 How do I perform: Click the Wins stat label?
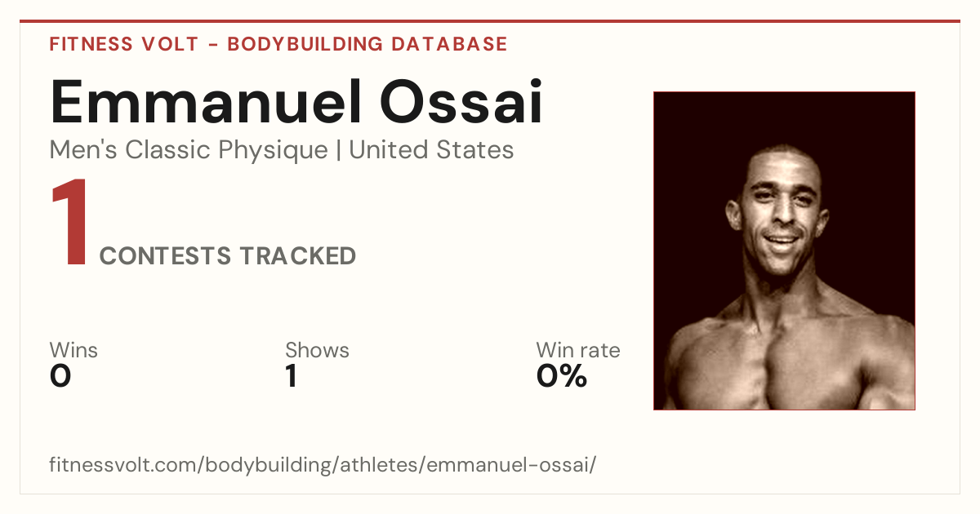click(x=73, y=350)
